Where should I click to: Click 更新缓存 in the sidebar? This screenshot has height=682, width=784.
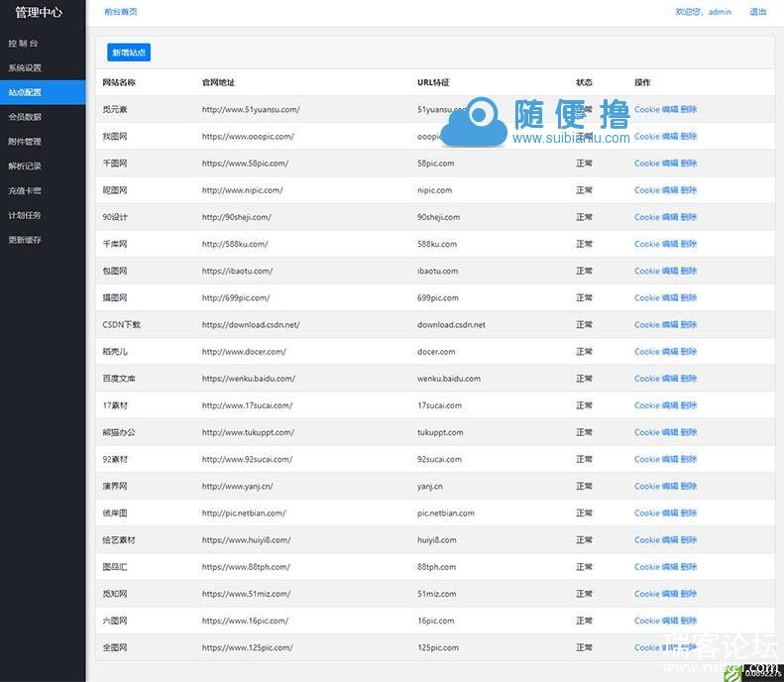(x=25, y=240)
